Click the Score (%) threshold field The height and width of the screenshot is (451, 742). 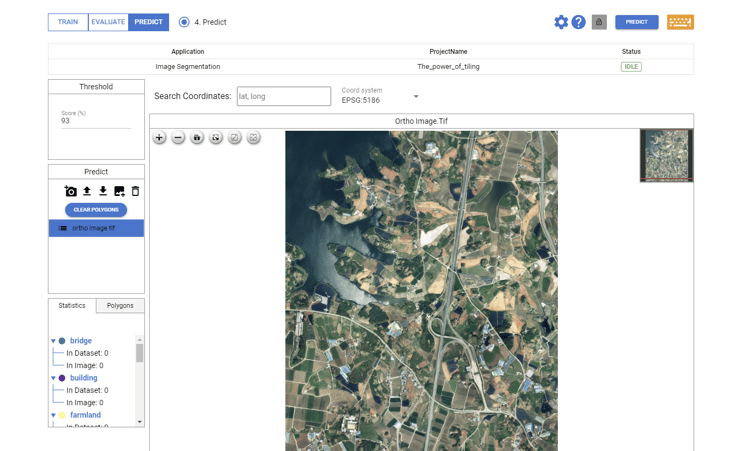(x=96, y=121)
